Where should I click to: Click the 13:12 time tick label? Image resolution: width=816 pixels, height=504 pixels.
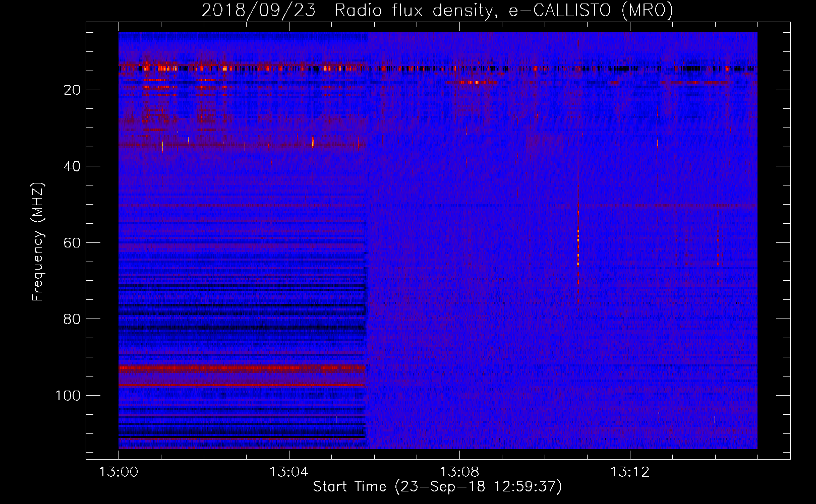click(x=630, y=472)
